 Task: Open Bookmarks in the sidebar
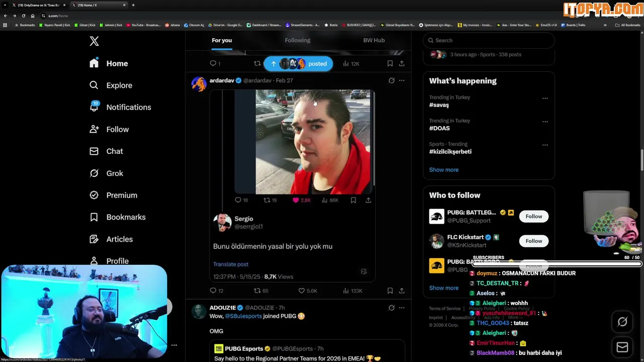117,217
